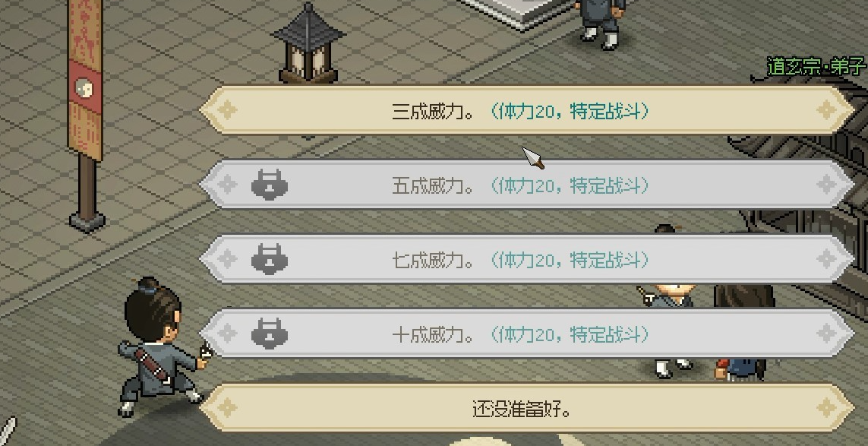Click the 道玄宗·弟子 name label
The width and height of the screenshot is (868, 446).
[816, 67]
